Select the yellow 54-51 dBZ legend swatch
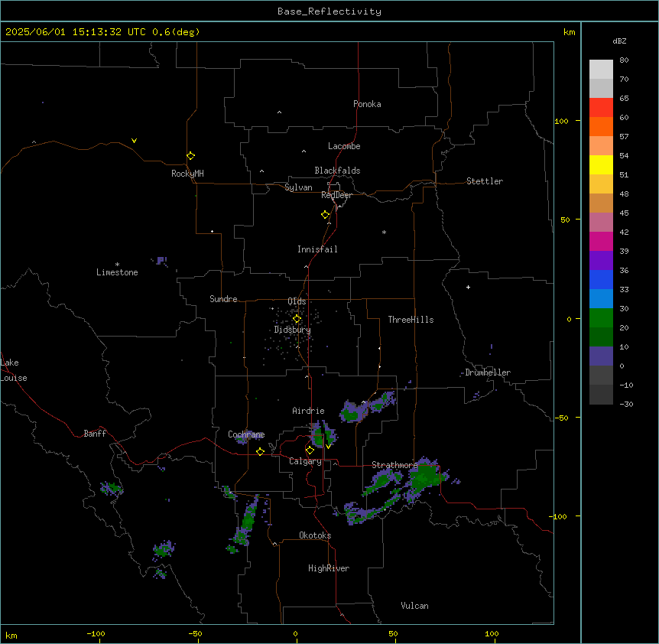The width and height of the screenshot is (659, 644). (x=601, y=164)
